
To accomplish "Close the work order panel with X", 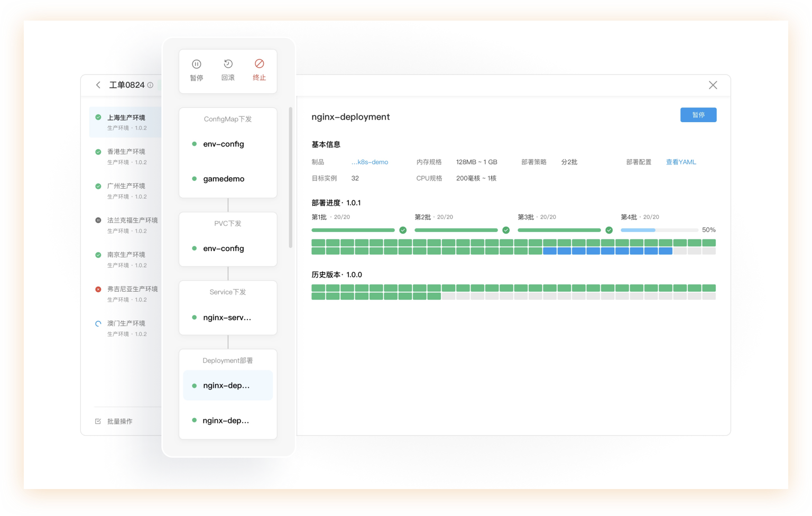I will point(713,85).
